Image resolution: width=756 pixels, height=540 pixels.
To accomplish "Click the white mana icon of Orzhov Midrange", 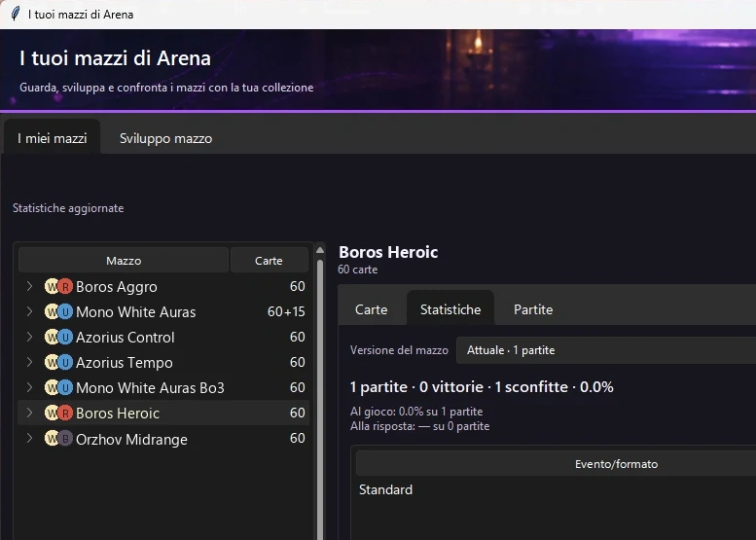I will (52, 438).
